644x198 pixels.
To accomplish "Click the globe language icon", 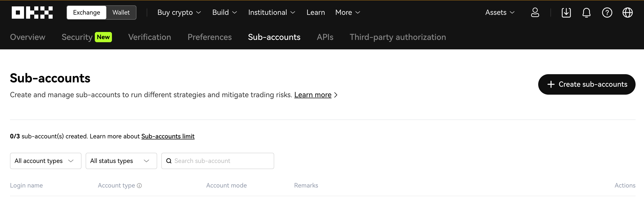I will pos(627,13).
